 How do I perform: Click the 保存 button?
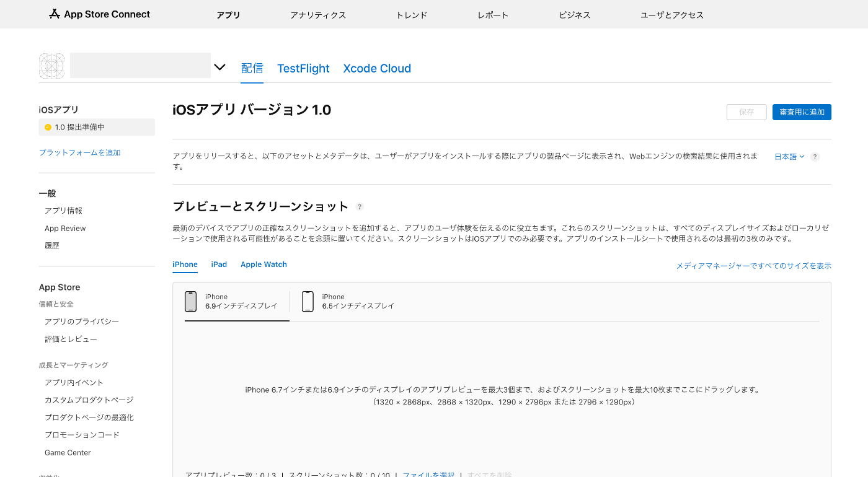[x=746, y=112]
